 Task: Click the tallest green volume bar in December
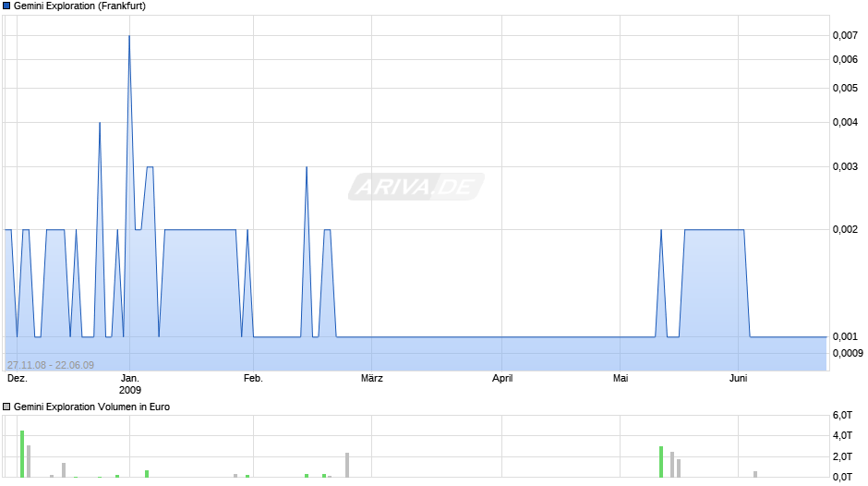click(x=22, y=454)
